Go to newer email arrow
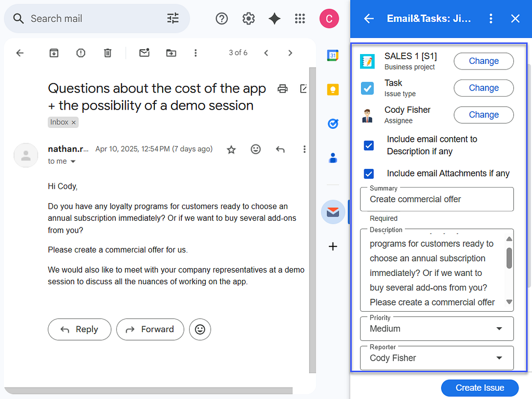The width and height of the screenshot is (532, 399). point(267,53)
